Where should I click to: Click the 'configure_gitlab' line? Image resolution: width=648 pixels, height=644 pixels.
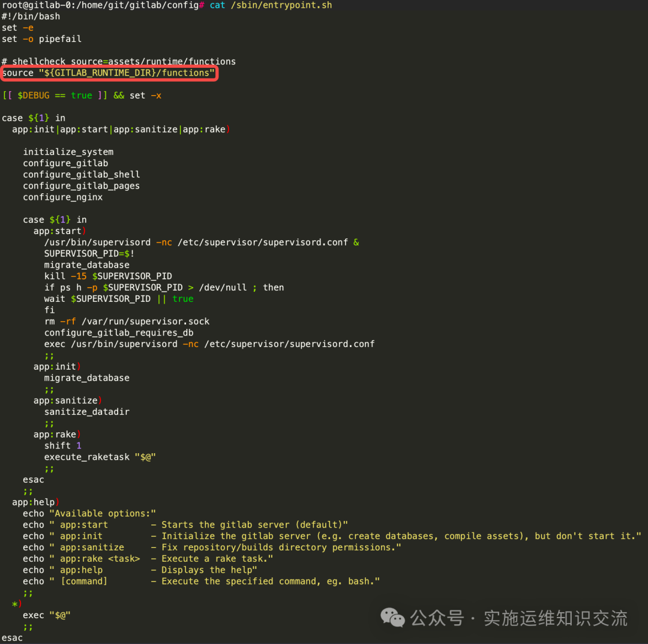point(66,163)
